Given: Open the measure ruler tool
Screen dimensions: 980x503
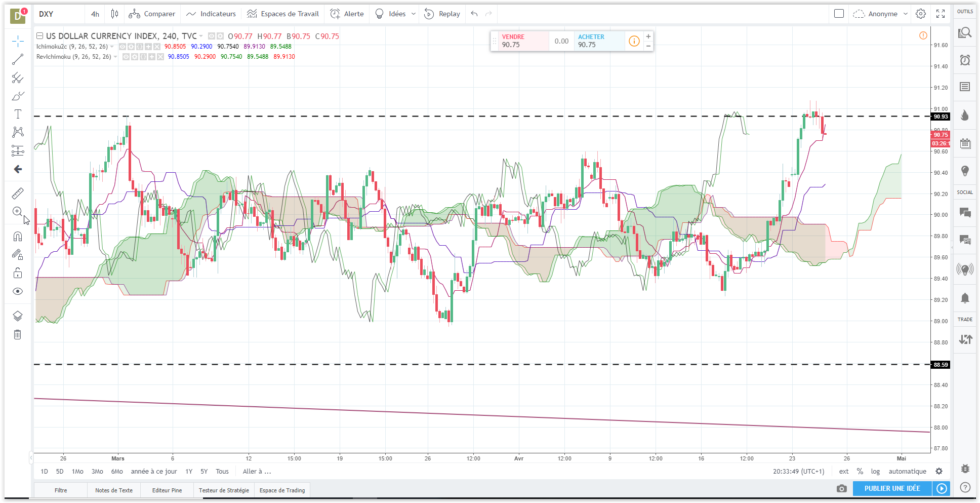Looking at the screenshot, I should click(x=18, y=193).
